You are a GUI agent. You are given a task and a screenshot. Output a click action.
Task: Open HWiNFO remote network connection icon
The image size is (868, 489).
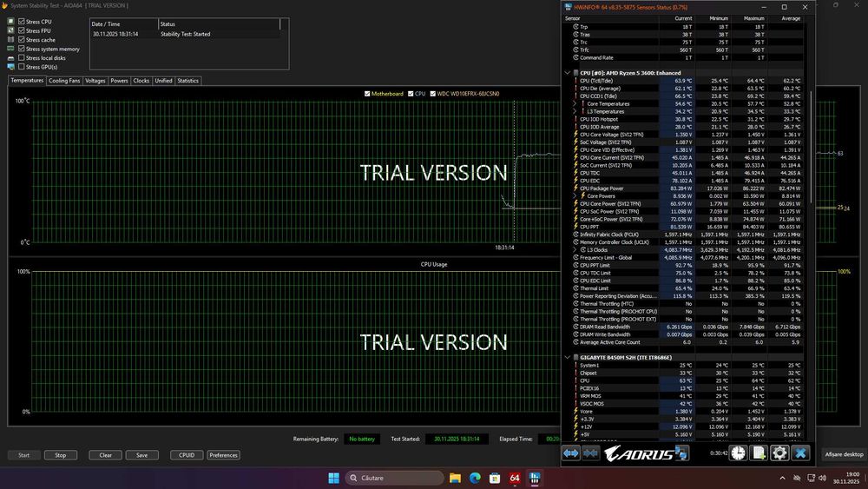click(682, 453)
